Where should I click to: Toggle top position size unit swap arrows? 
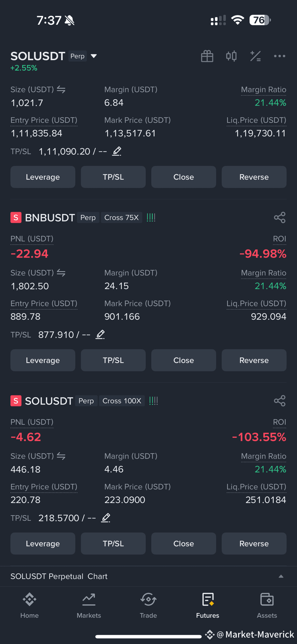(61, 90)
